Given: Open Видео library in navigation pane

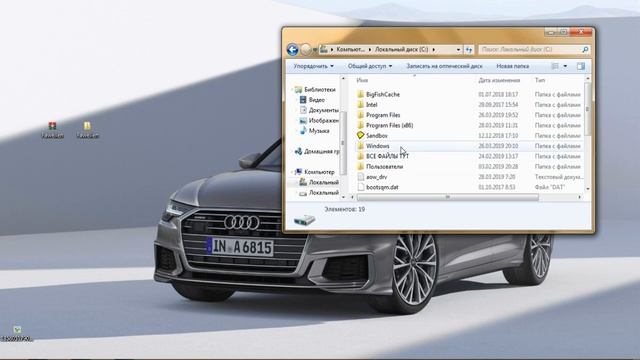Looking at the screenshot, I should click(x=317, y=100).
